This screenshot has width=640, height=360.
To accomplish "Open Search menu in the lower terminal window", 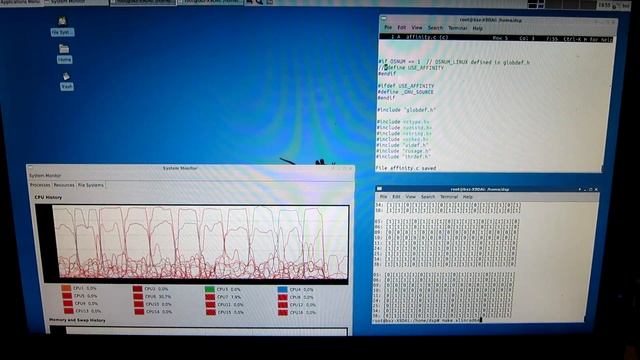I will click(428, 197).
